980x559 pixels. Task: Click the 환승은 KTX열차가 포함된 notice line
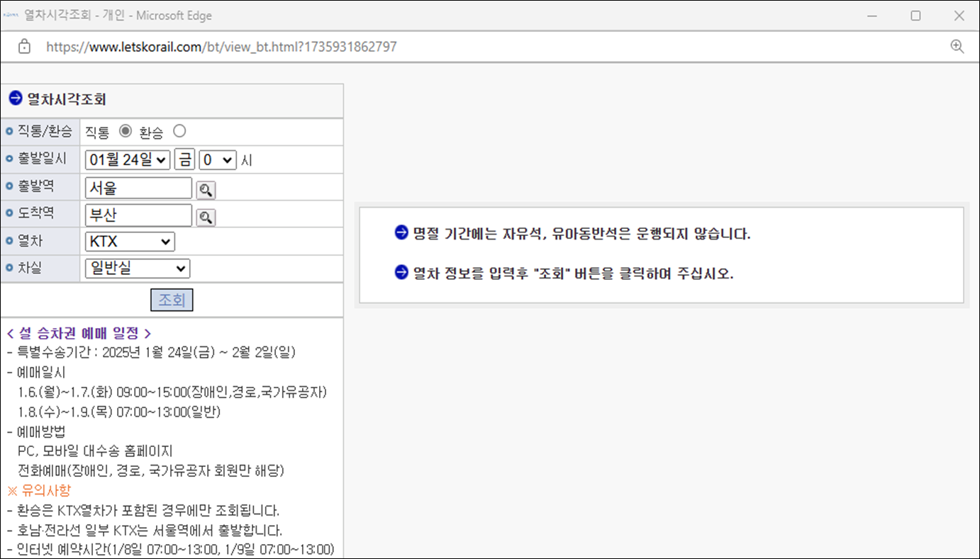click(143, 510)
